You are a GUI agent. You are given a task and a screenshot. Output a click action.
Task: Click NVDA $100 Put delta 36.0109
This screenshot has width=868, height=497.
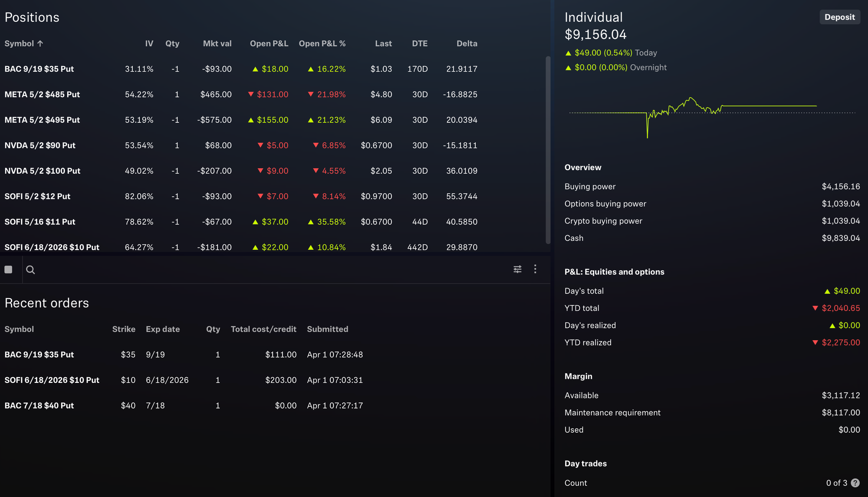pos(461,171)
